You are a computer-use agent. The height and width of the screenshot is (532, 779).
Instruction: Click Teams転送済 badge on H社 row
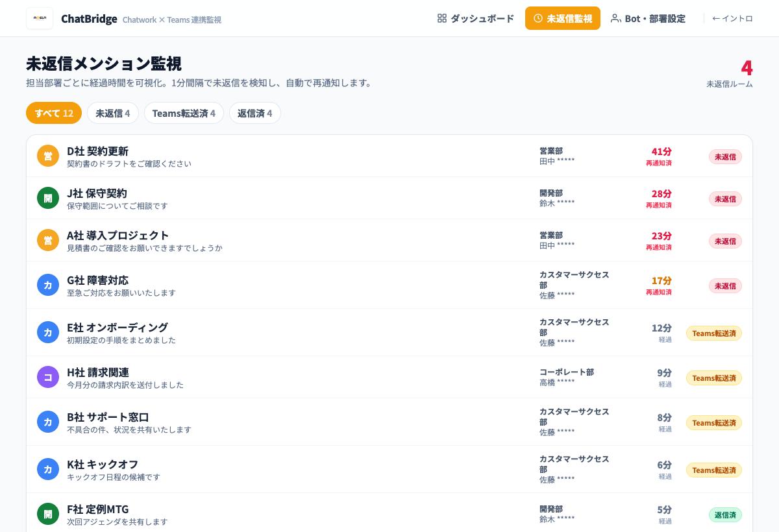[714, 378]
